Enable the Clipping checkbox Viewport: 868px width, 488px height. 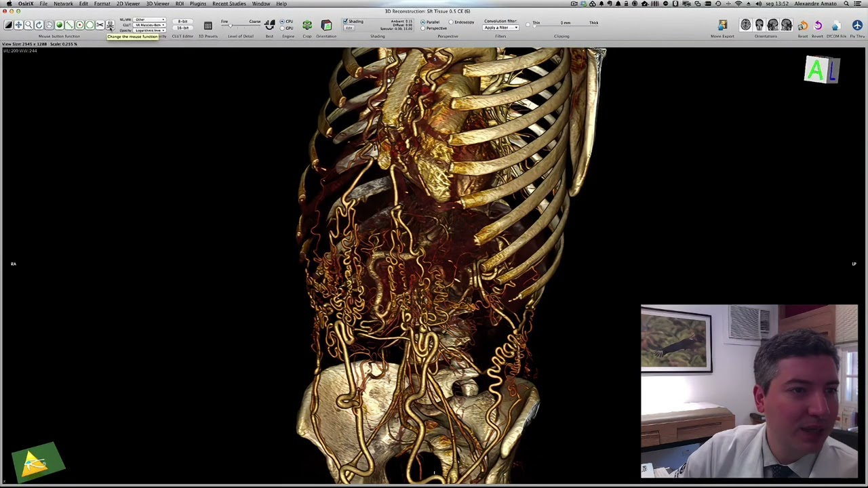click(x=528, y=24)
